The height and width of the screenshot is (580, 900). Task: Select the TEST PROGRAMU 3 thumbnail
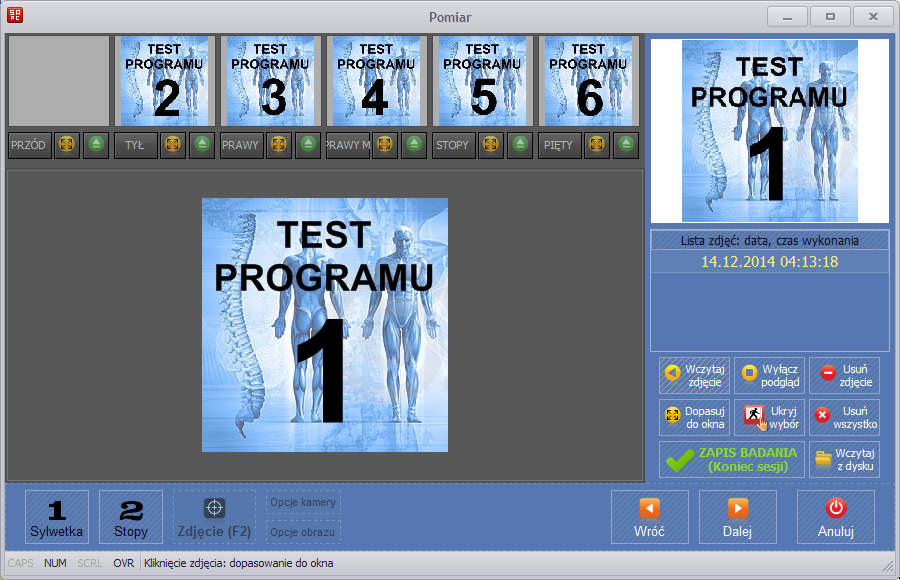pos(270,80)
